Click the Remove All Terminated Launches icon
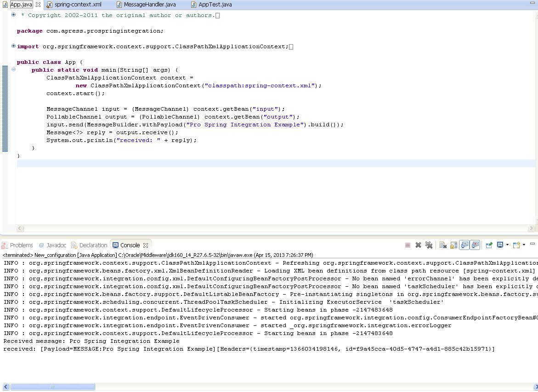The height and width of the screenshot is (392, 538). click(429, 245)
